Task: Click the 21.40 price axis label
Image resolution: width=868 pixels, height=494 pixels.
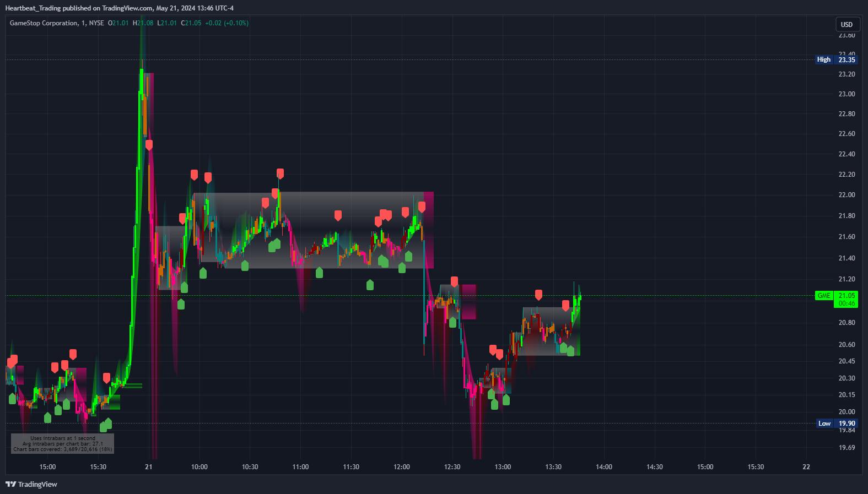Action: (847, 258)
